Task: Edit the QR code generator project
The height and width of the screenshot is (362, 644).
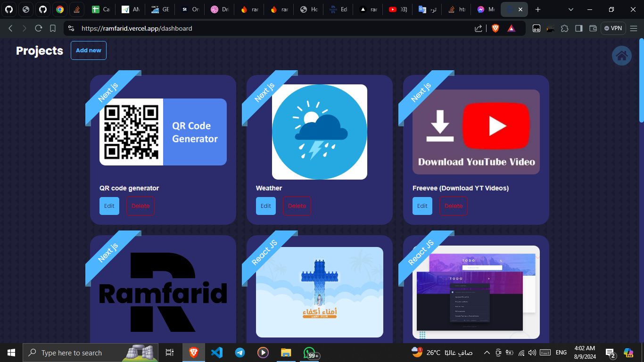Action: coord(109,206)
